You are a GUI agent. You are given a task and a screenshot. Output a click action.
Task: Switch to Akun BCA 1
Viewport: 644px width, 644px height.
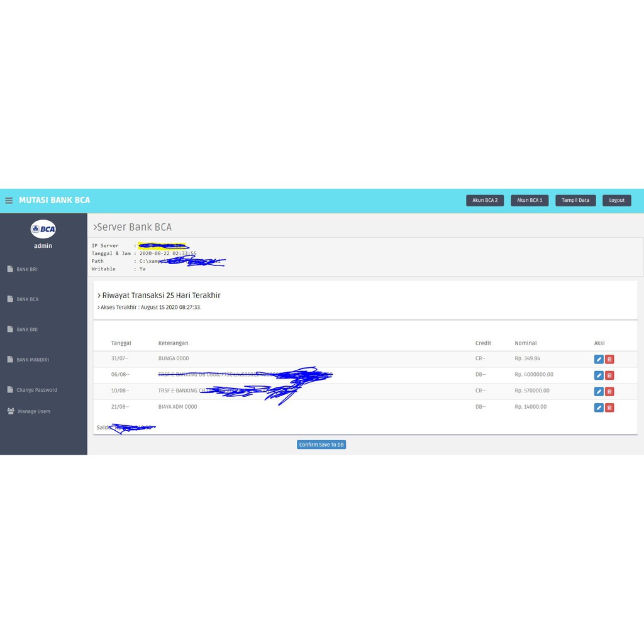pyautogui.click(x=530, y=201)
